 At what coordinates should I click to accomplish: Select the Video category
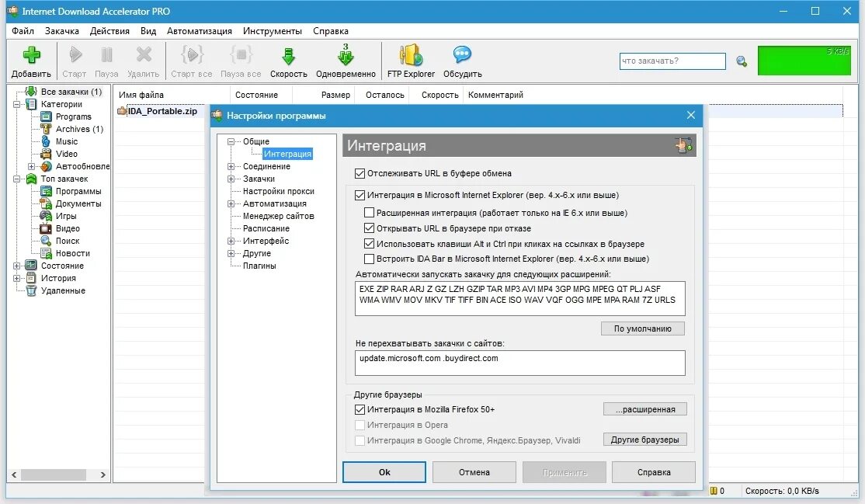pyautogui.click(x=67, y=154)
